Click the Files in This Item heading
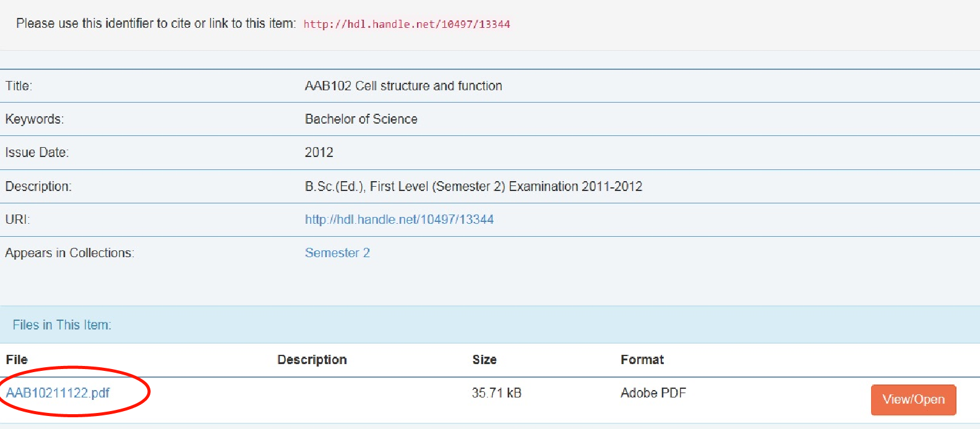 [x=62, y=325]
